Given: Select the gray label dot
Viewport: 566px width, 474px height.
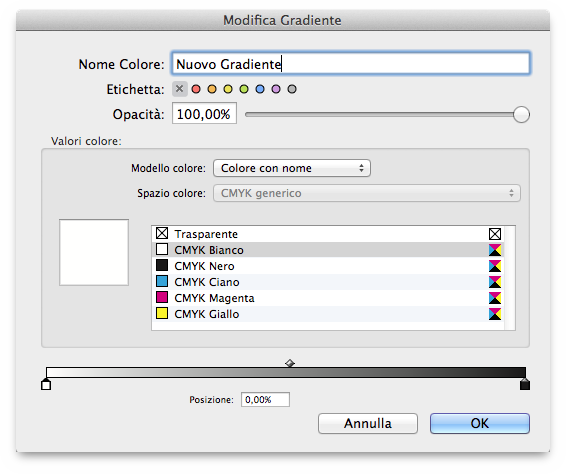Looking at the screenshot, I should 292,89.
